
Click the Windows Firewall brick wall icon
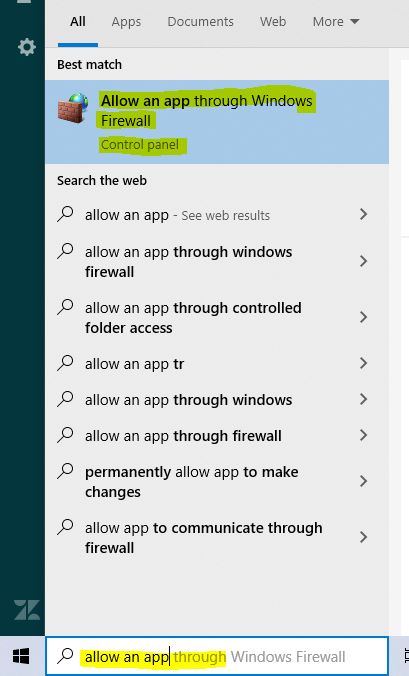[74, 108]
